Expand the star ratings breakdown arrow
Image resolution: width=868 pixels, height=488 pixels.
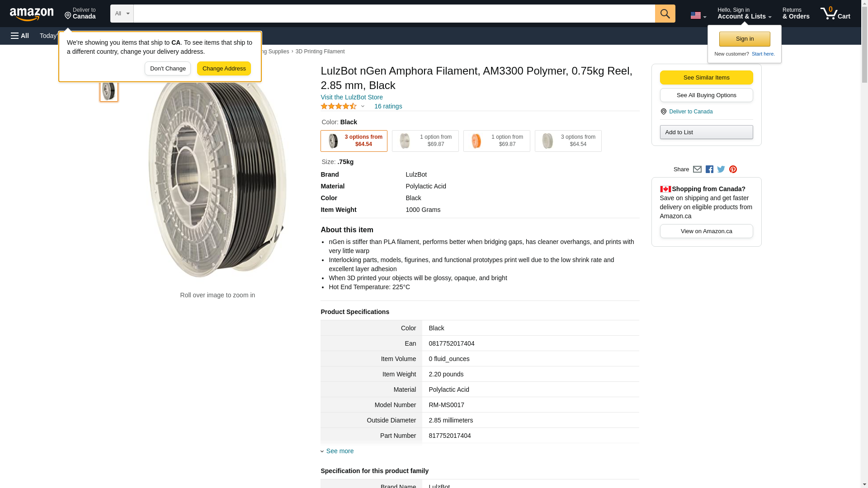tap(363, 107)
